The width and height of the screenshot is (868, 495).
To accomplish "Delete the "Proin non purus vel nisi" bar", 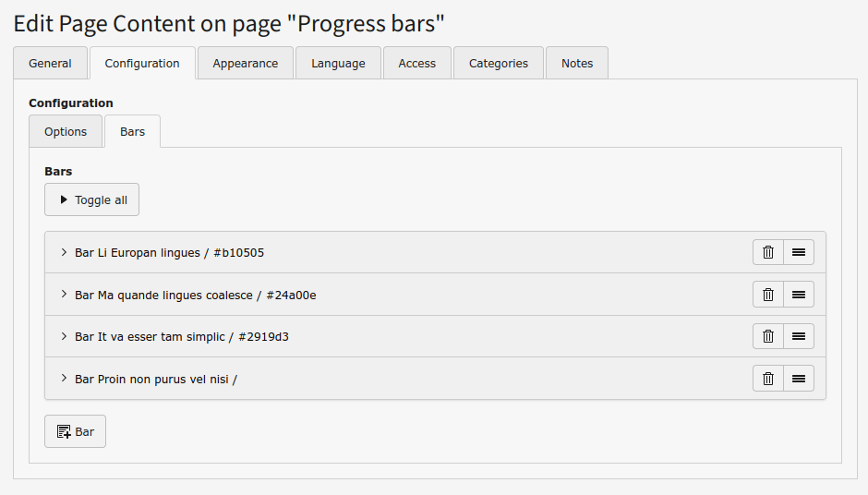I will (x=768, y=378).
